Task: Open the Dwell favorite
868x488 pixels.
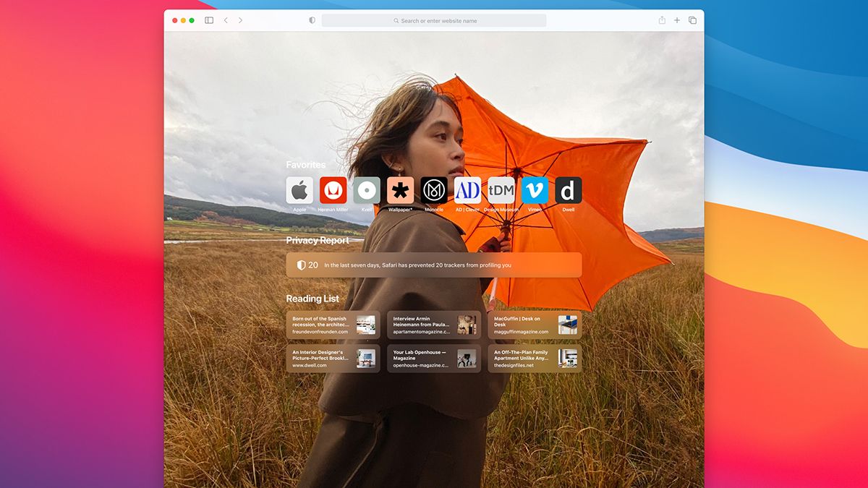Action: [x=569, y=190]
